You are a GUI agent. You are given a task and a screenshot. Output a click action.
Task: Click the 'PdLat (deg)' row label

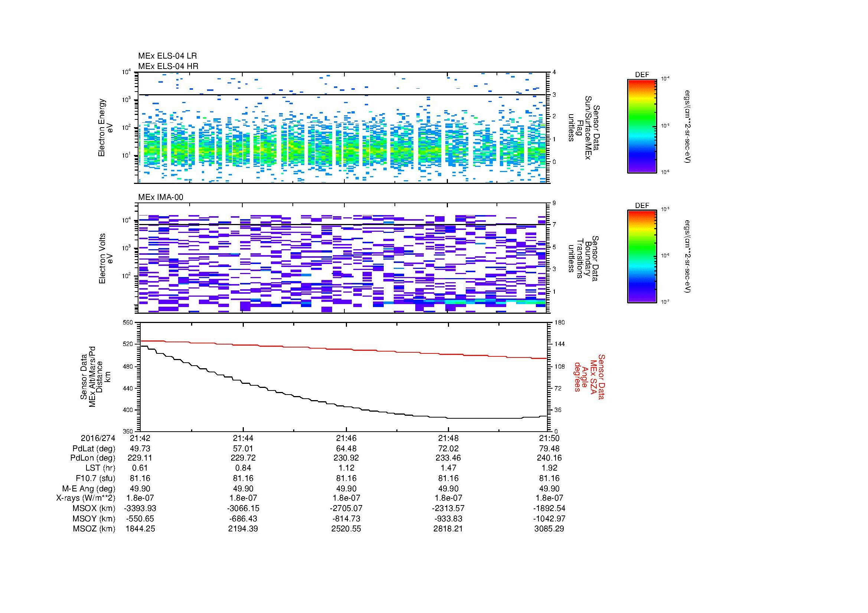pyautogui.click(x=94, y=449)
